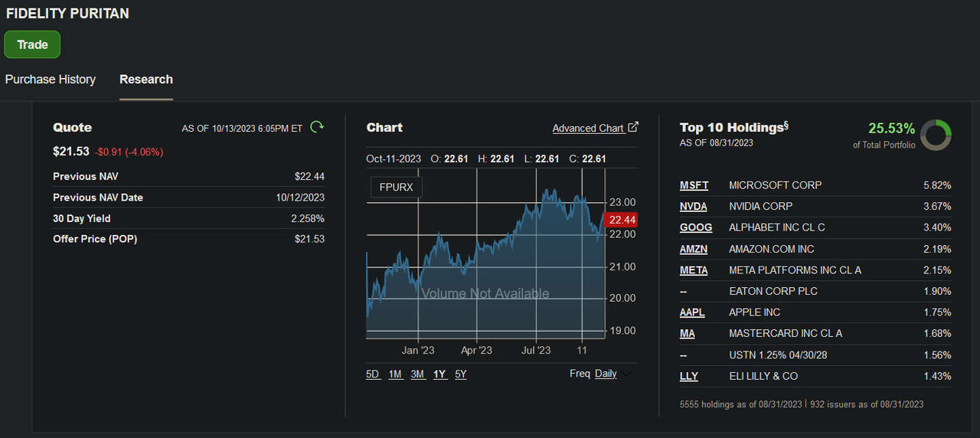Viewport: 980px width, 438px height.
Task: Click the external link icon beside Advanced Chart
Action: [633, 127]
